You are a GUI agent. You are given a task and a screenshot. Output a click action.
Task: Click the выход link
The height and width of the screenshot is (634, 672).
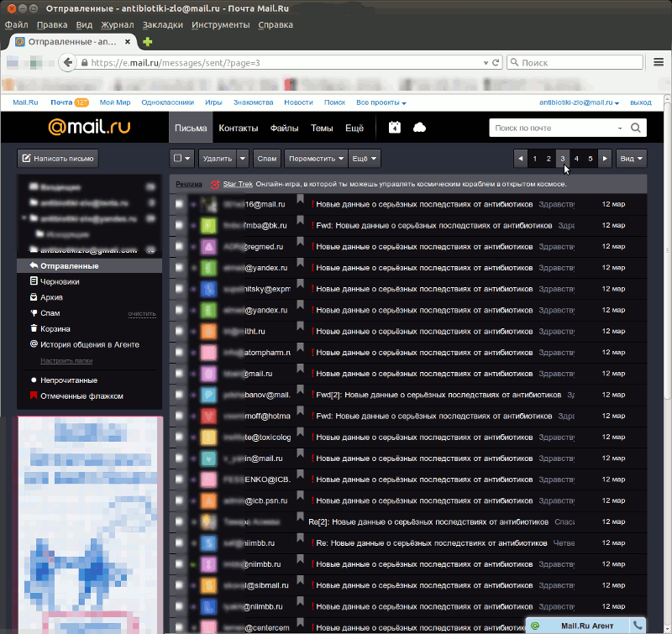point(641,102)
